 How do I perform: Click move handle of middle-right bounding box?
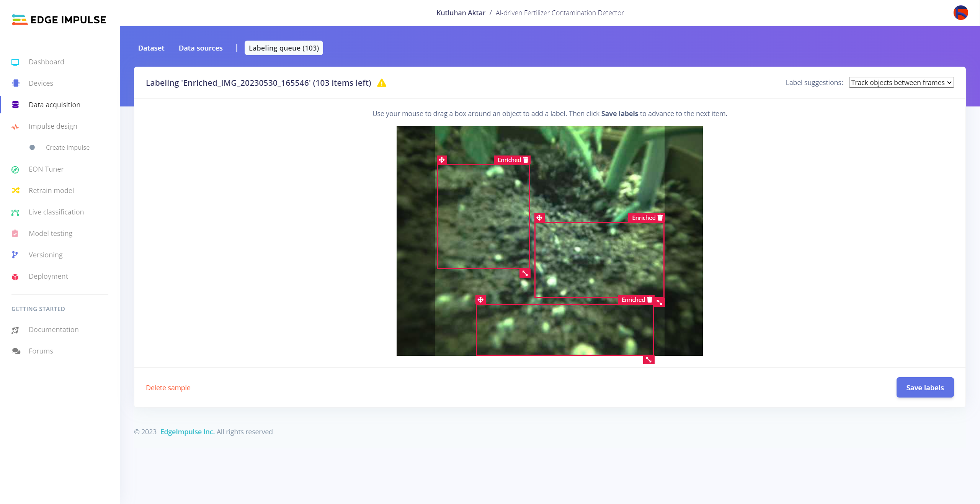[539, 218]
